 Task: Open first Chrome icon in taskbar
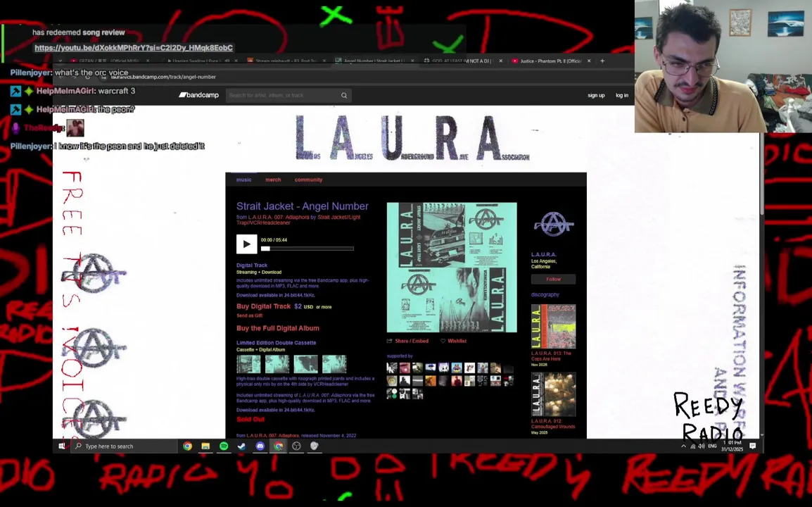187,446
